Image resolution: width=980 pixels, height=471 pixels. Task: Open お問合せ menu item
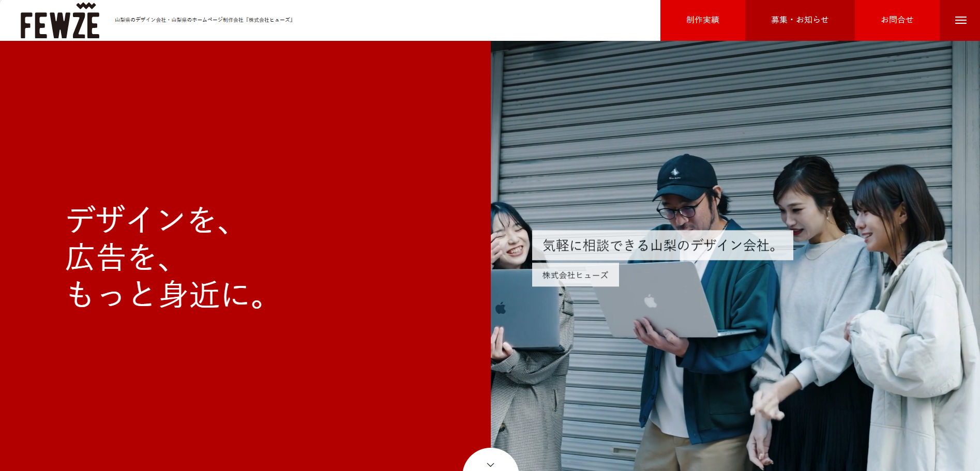point(897,20)
